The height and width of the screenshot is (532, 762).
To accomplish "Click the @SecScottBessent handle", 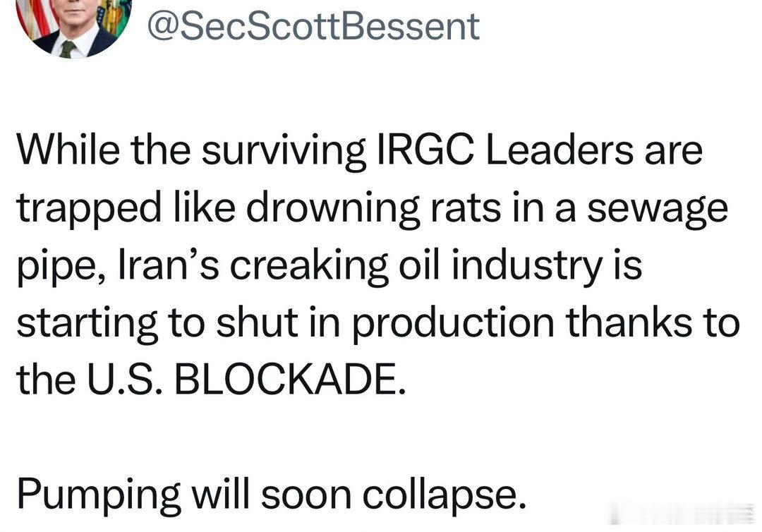I will [x=313, y=25].
